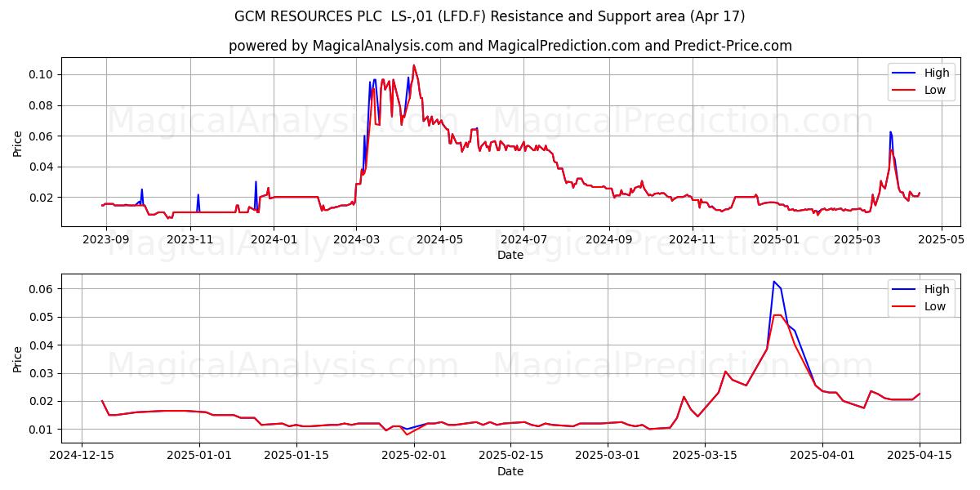
Task: Click the '2024-03' x-axis label on the top chart
Action: pos(357,240)
